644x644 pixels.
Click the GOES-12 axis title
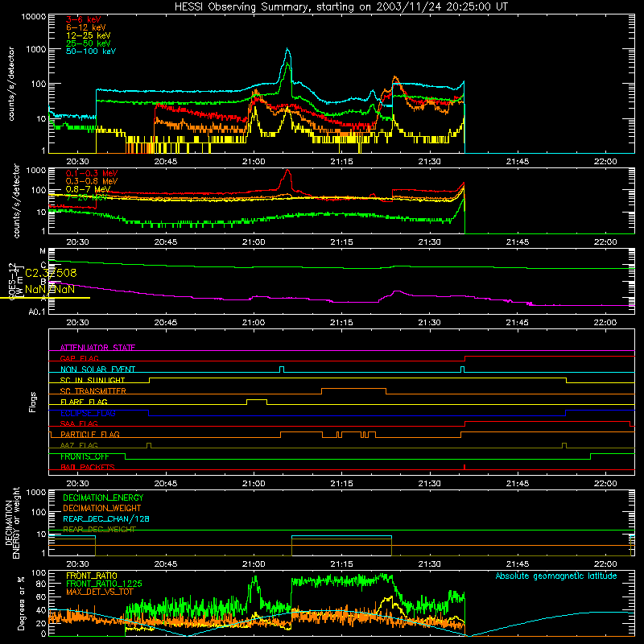coord(14,282)
